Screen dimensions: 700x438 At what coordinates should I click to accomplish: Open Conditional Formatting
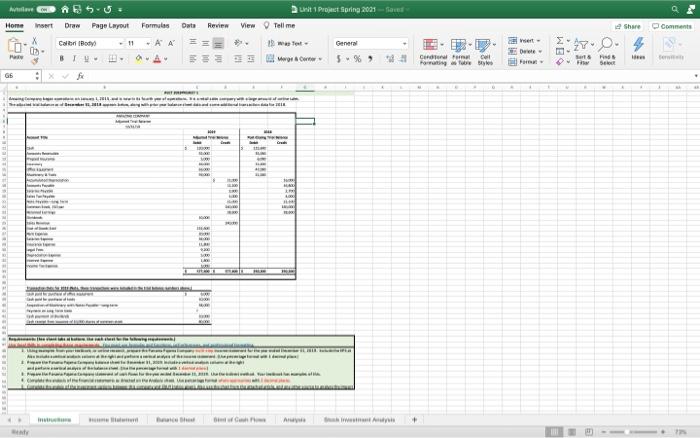[x=433, y=52]
